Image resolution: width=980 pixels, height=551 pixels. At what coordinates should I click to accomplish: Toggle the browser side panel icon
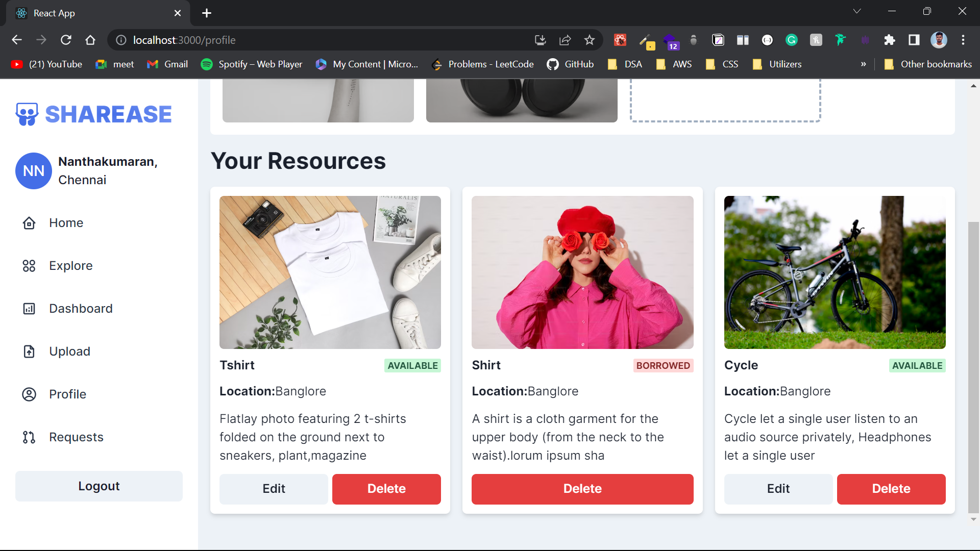click(914, 40)
